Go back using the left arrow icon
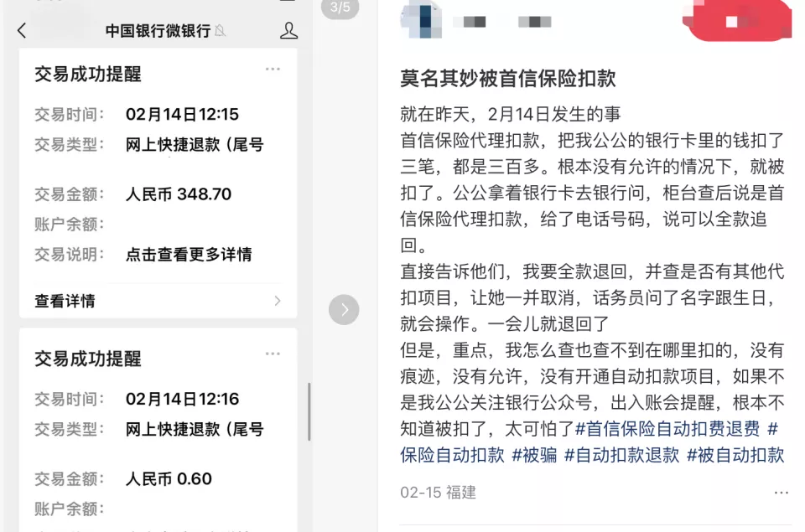 pos(22,30)
